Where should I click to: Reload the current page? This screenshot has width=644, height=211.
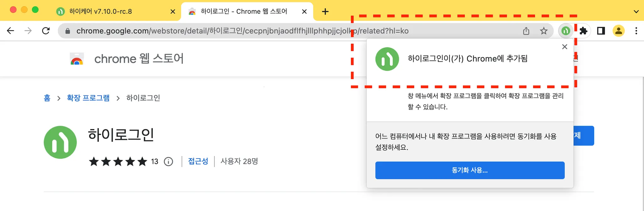pos(46,31)
